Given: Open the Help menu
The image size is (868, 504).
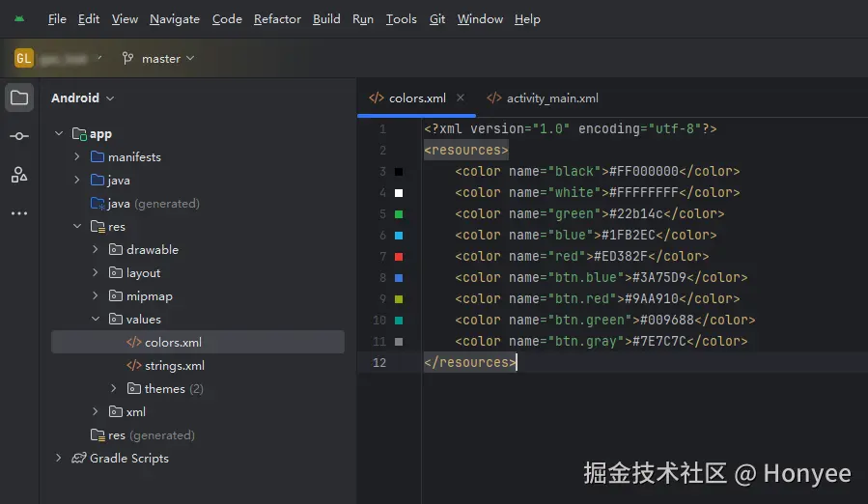Looking at the screenshot, I should click(527, 19).
